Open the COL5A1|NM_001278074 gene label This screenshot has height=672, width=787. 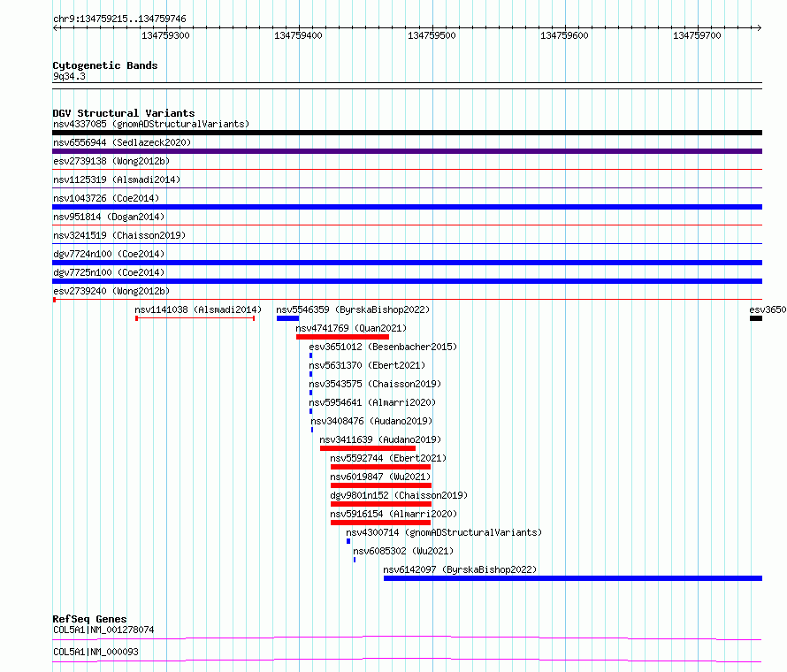coord(103,630)
